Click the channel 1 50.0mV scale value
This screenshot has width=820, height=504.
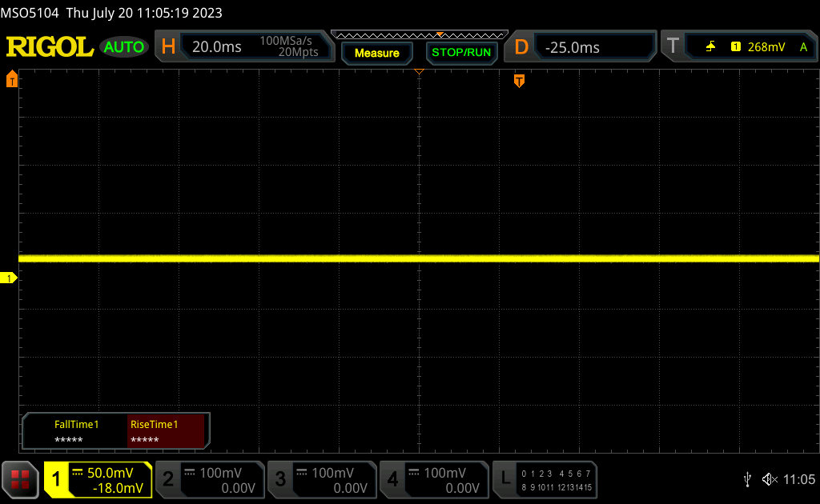click(x=110, y=473)
